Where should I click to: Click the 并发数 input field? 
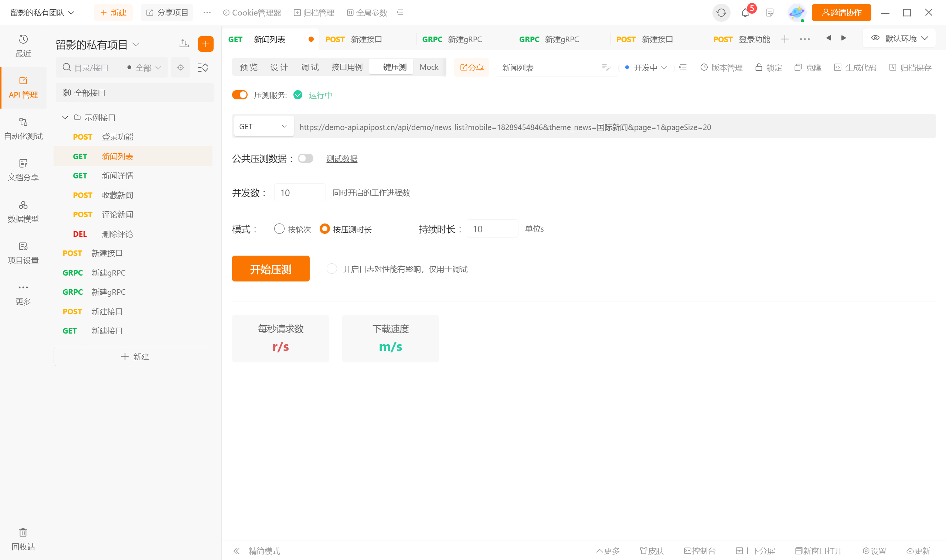tap(299, 192)
